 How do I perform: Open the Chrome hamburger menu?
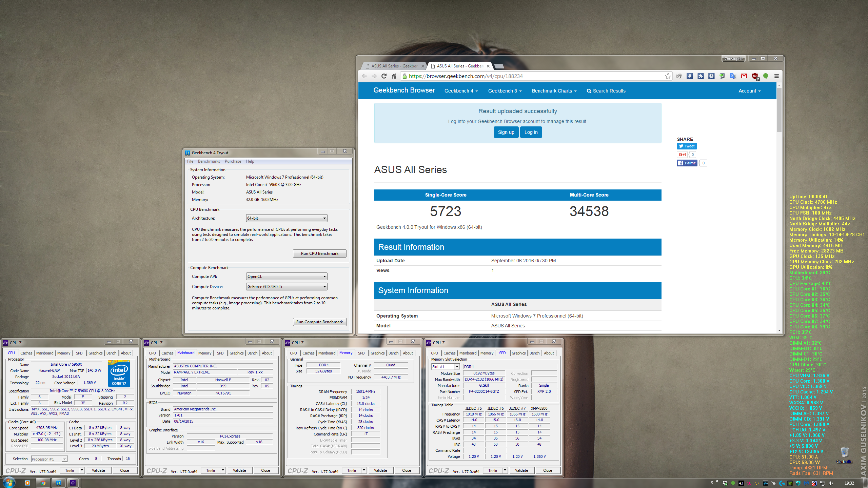pos(776,76)
